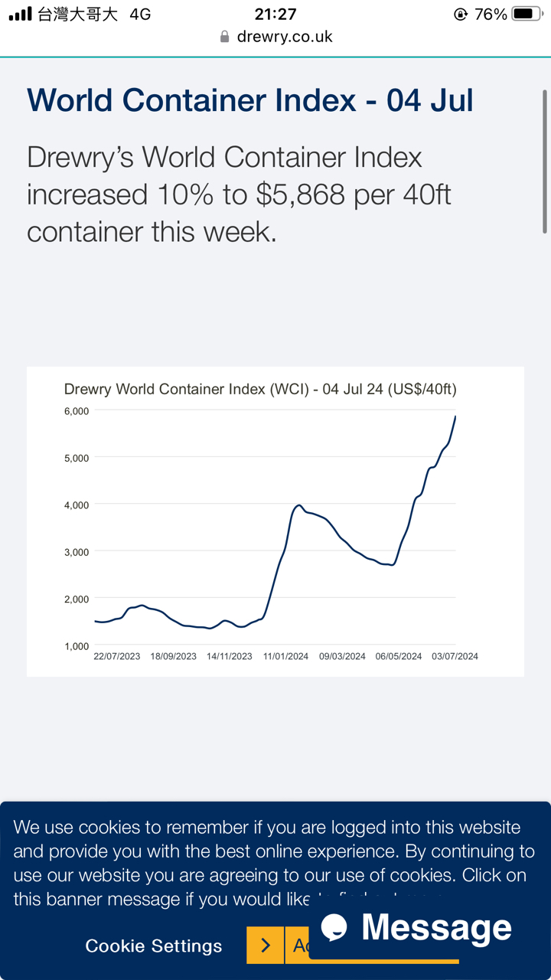This screenshot has height=980, width=551.
Task: Tap the summary text about $5,868 increase
Action: pyautogui.click(x=239, y=194)
